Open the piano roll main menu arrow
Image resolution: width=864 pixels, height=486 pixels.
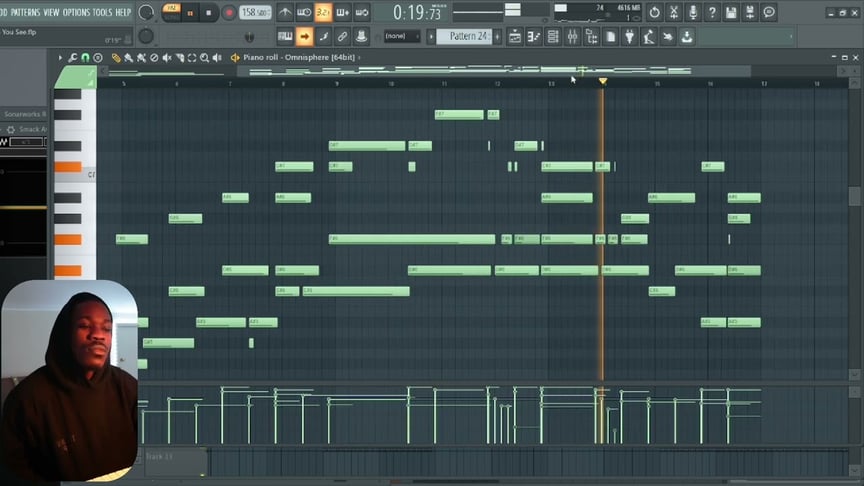point(60,57)
